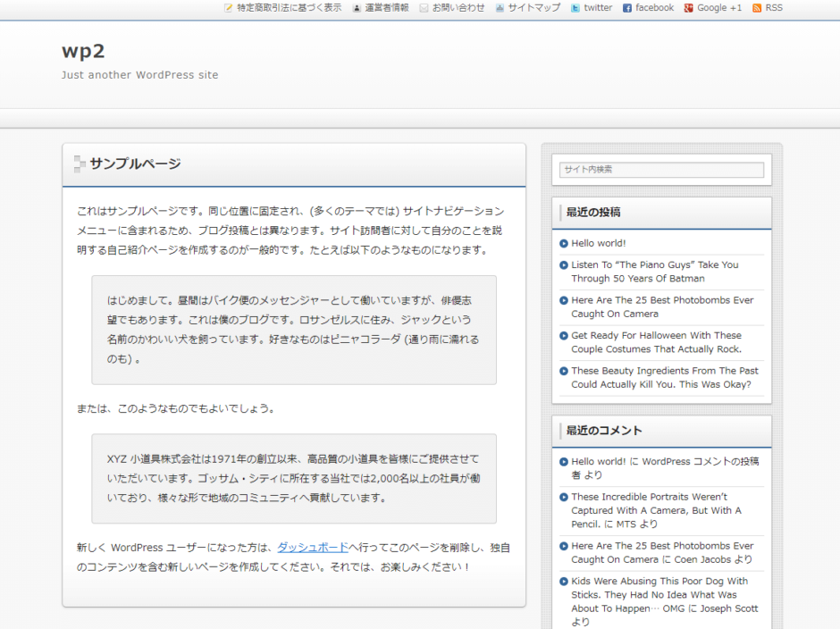Follow the ダッシュボード link in the page text
The image size is (840, 629).
click(x=312, y=548)
